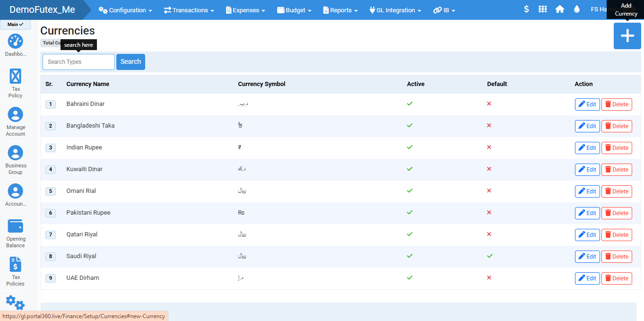This screenshot has height=321, width=644.
Task: Open the Transactions dropdown menu
Action: coord(189,10)
